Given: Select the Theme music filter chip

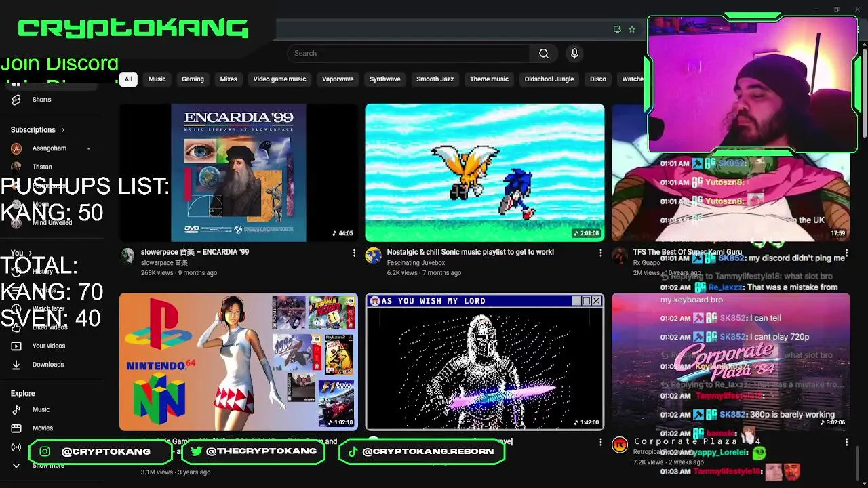Looking at the screenshot, I should pyautogui.click(x=489, y=79).
